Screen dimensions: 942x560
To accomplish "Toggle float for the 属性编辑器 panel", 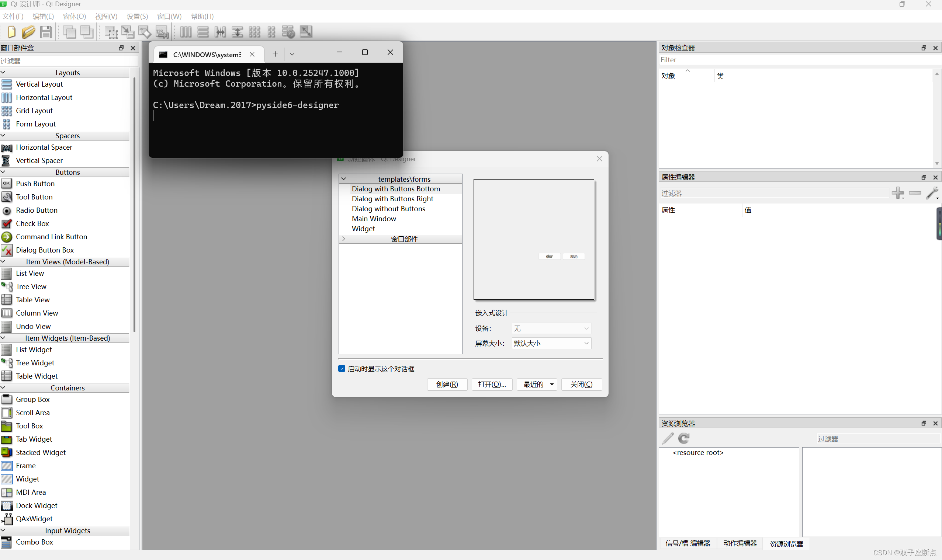I will click(924, 177).
